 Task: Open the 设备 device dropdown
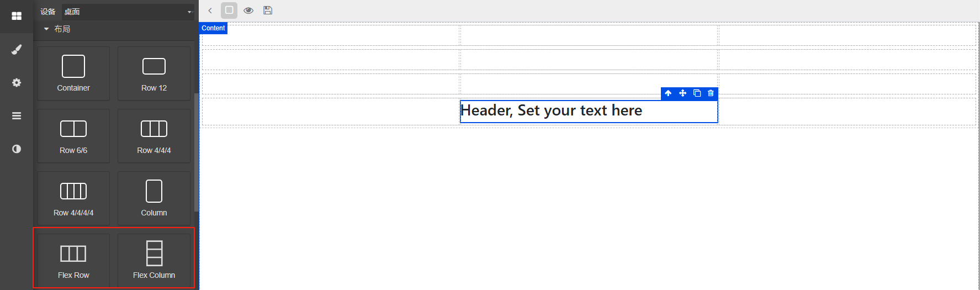(x=128, y=12)
